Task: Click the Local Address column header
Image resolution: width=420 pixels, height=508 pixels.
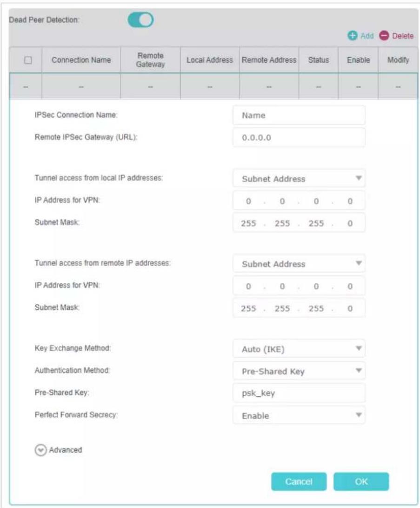Action: tap(209, 60)
